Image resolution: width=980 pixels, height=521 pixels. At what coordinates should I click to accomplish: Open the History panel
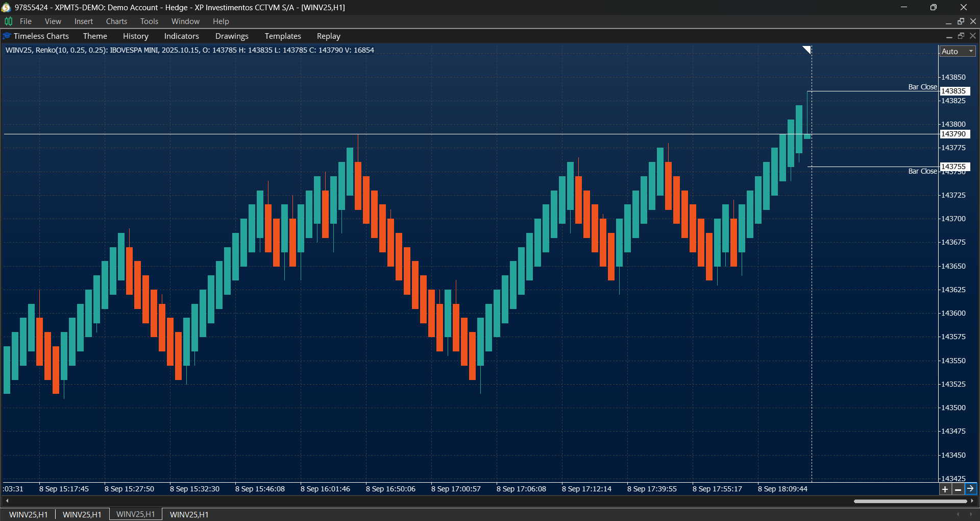135,36
